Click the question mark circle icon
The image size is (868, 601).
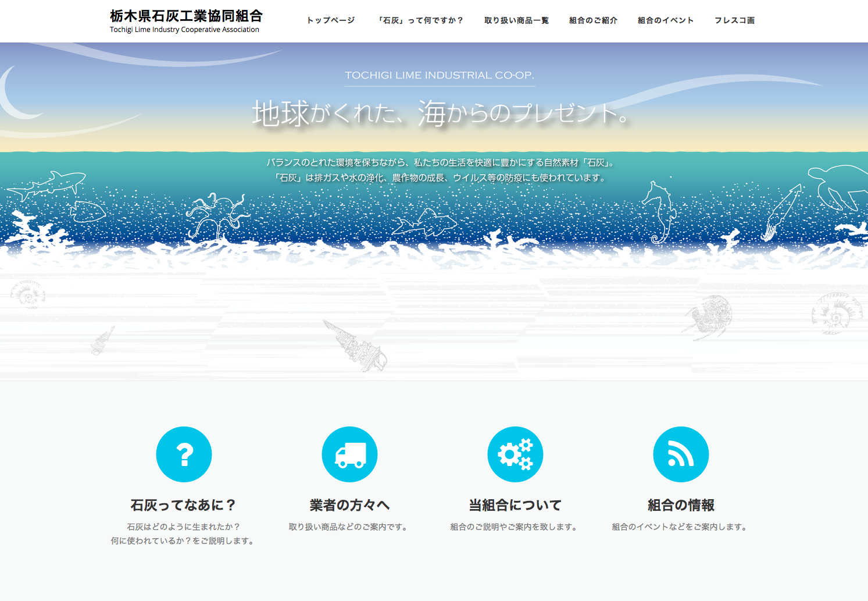[x=184, y=454]
